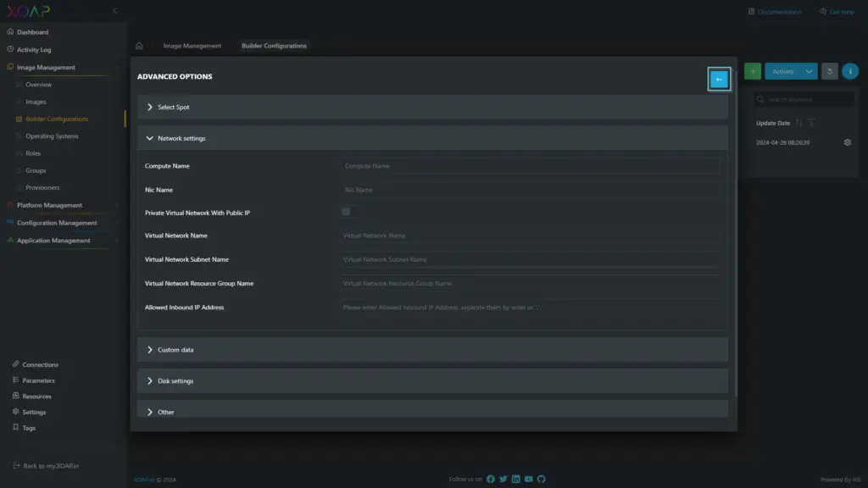Click the Virtual Network Subnet Name field
The height and width of the screenshot is (488, 868).
tap(531, 259)
